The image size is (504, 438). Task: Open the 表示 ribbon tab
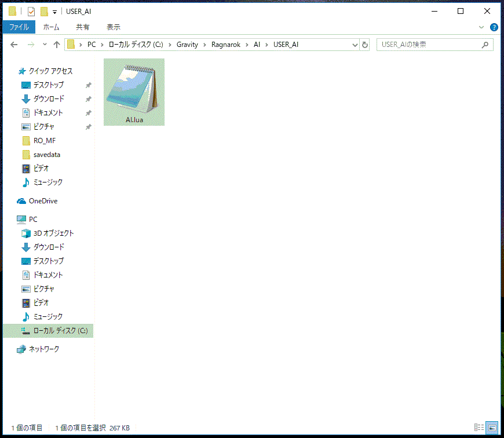click(114, 27)
